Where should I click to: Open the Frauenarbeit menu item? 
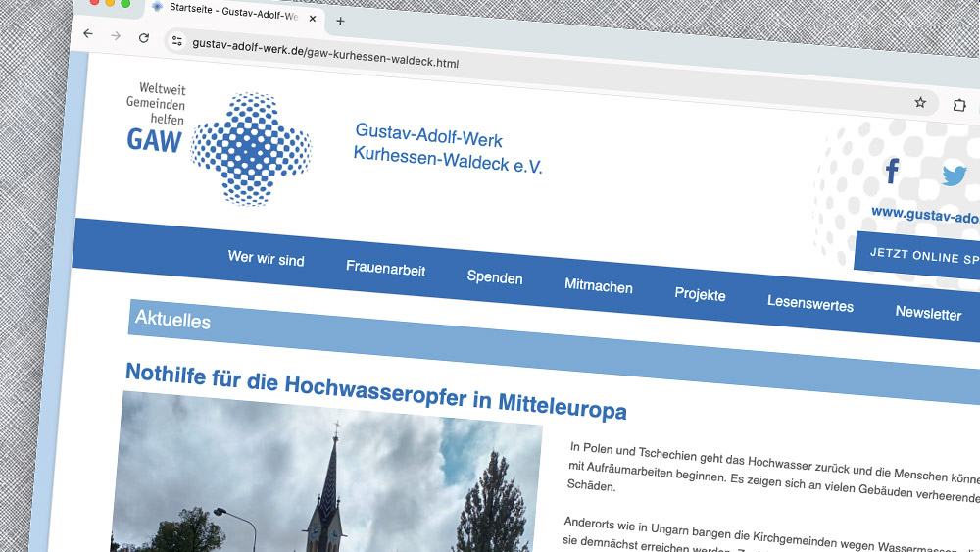coord(385,269)
